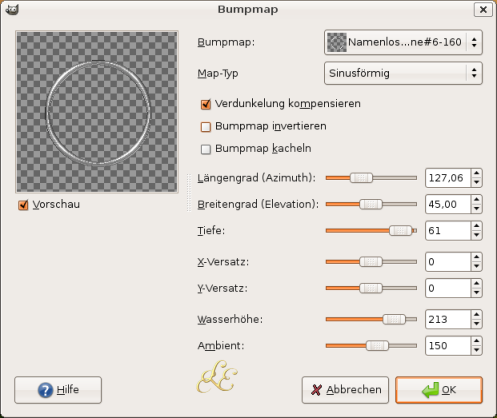The image size is (497, 418).
Task: Enable Bumpmap invertieren checkbox
Action: coord(206,127)
